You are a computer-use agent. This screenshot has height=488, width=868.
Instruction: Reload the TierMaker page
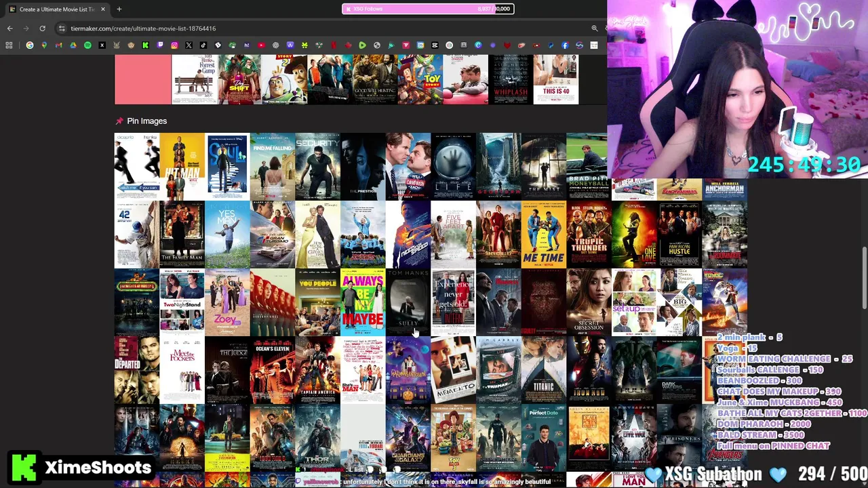point(42,28)
